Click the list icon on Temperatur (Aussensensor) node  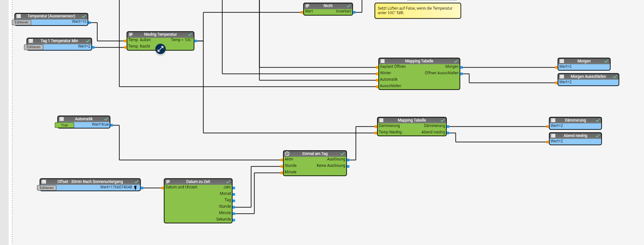coord(19,16)
